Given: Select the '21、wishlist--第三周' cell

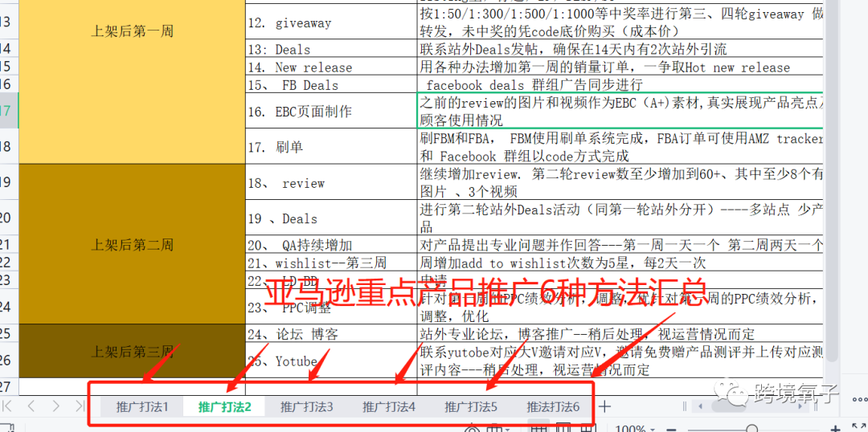Looking at the screenshot, I should click(x=331, y=263).
